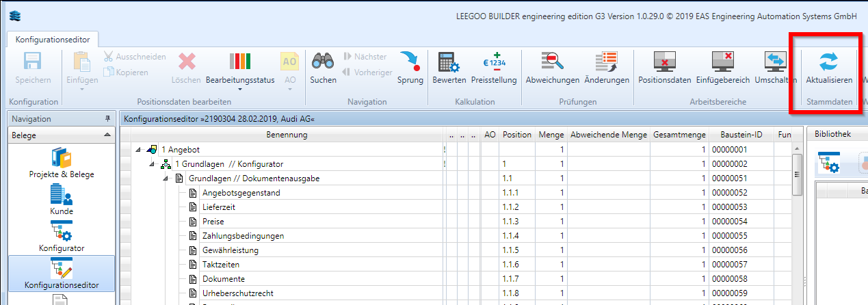This screenshot has width=868, height=305.
Task: Click the Änderungen icon
Action: pyautogui.click(x=606, y=62)
